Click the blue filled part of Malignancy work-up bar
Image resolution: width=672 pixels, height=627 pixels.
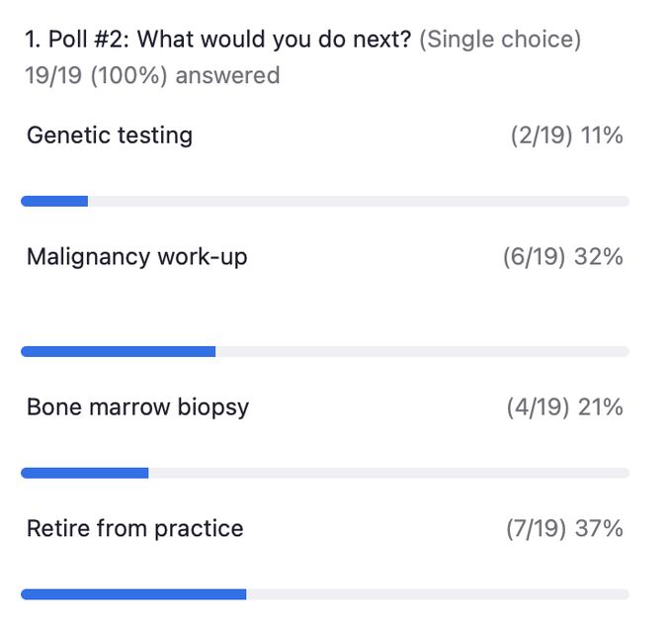point(119,352)
